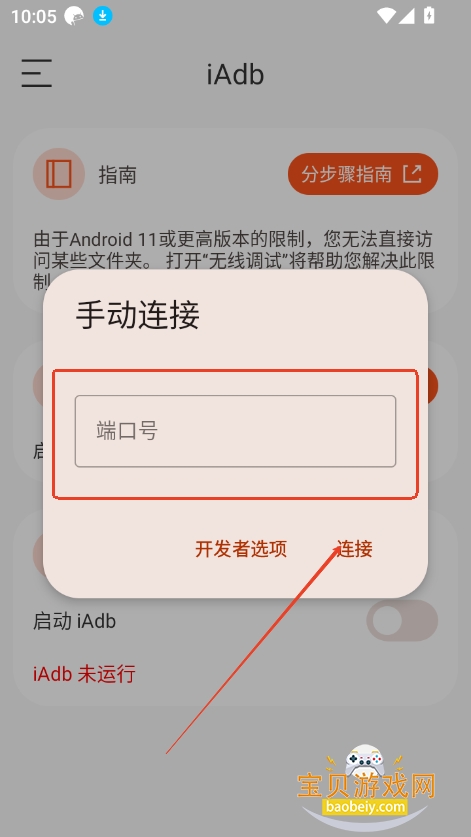The width and height of the screenshot is (471, 837).
Task: Tap the 指南 card label
Action: pyautogui.click(x=117, y=175)
